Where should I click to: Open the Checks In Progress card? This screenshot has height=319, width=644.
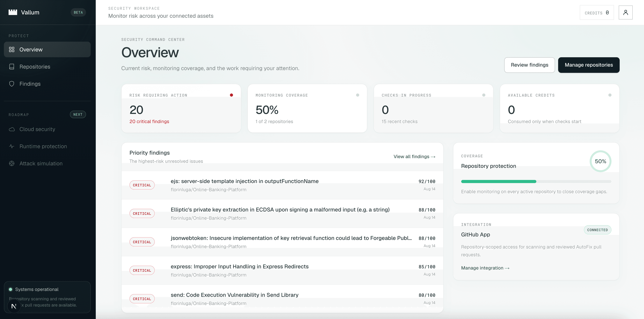[x=433, y=108]
